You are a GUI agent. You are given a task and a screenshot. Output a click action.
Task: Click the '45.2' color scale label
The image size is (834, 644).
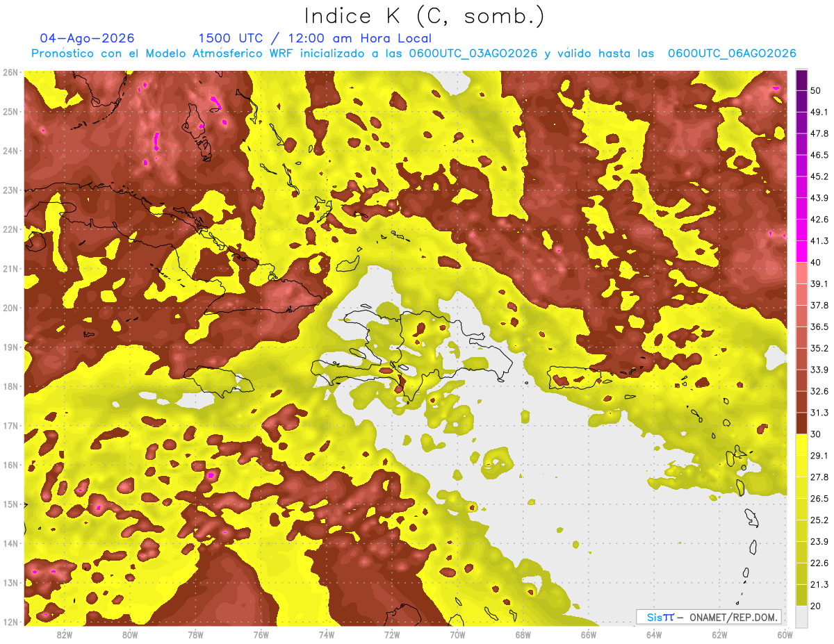click(x=819, y=176)
